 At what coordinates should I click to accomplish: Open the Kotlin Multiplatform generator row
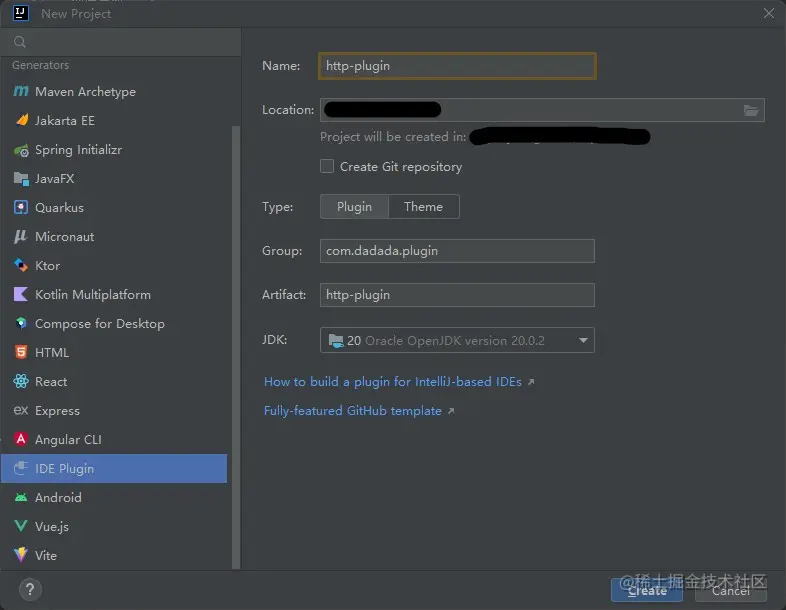[x=114, y=294]
